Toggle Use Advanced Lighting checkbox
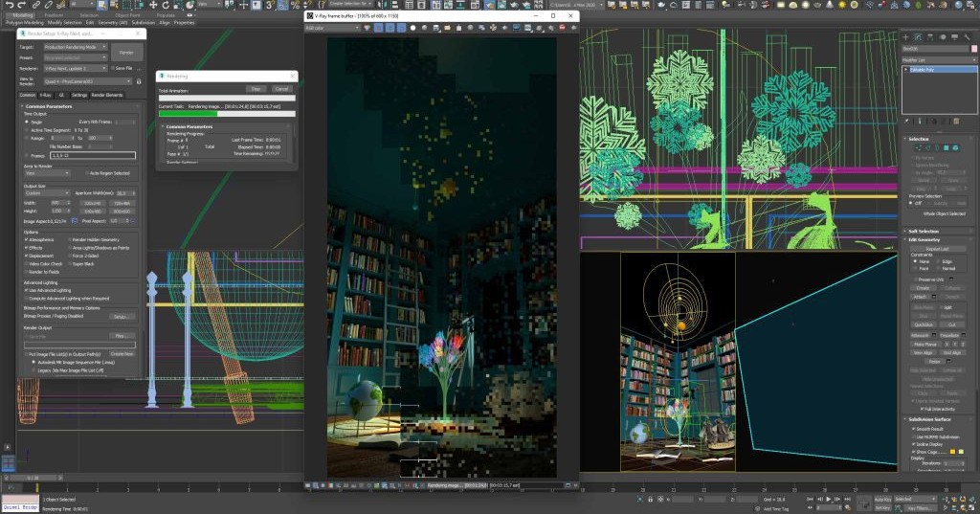The width and height of the screenshot is (980, 514). 26,291
